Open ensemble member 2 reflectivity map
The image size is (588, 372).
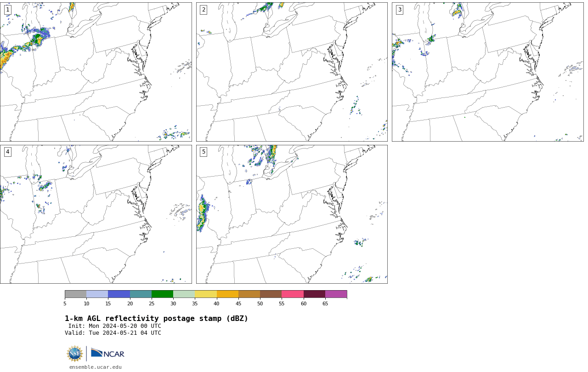click(x=292, y=72)
